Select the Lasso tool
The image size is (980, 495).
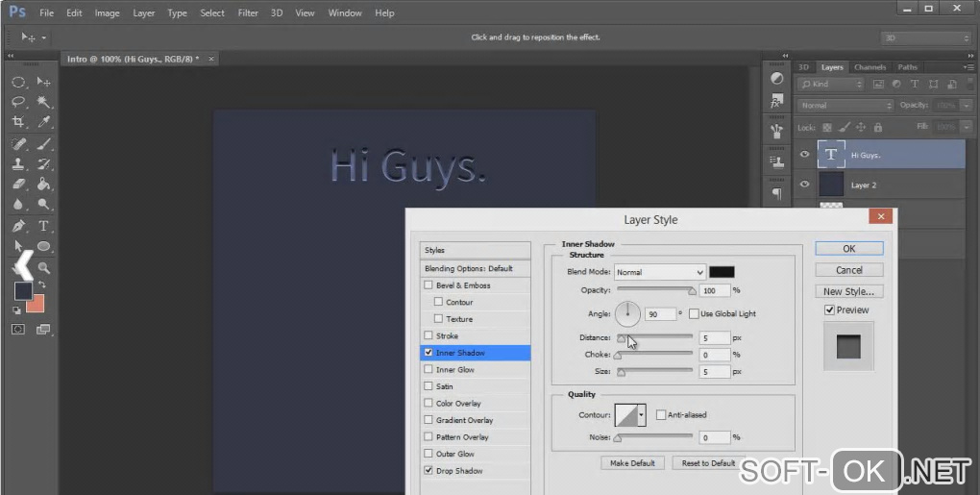18,102
